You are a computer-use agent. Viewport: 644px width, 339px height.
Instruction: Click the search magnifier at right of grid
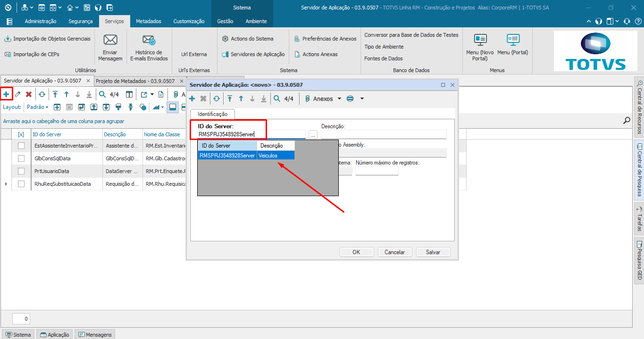pos(627,120)
